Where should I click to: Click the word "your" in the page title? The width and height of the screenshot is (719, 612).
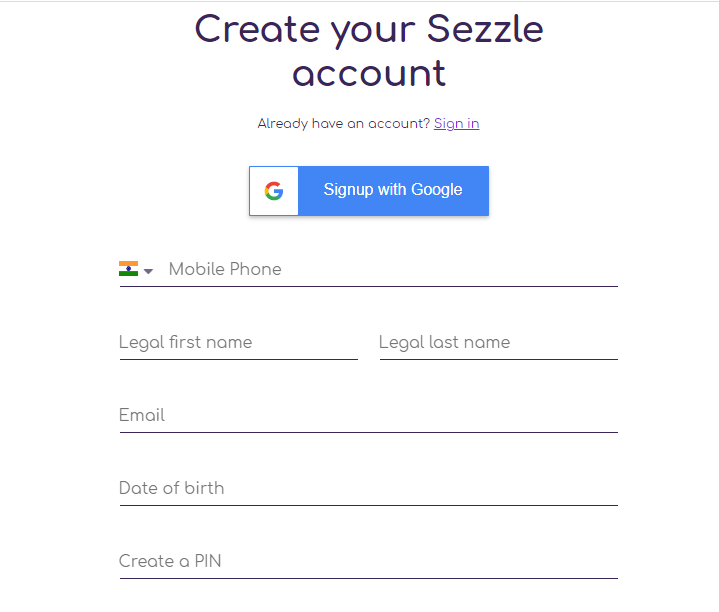click(x=372, y=31)
